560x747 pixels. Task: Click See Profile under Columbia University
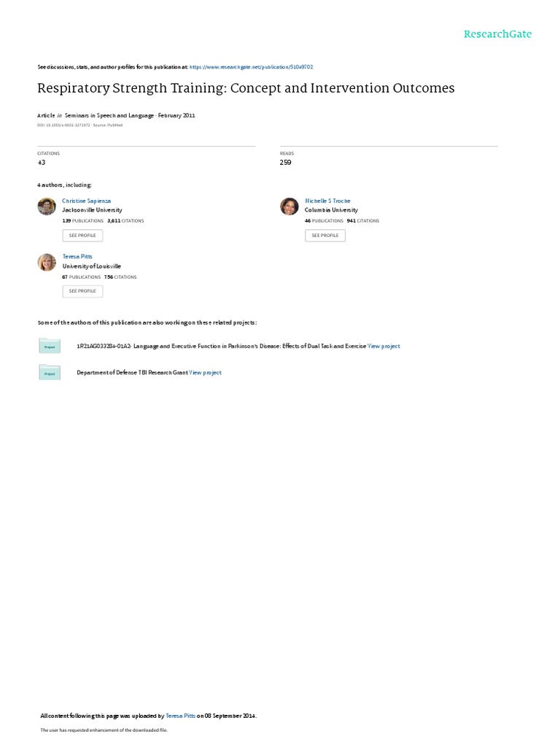coord(325,236)
